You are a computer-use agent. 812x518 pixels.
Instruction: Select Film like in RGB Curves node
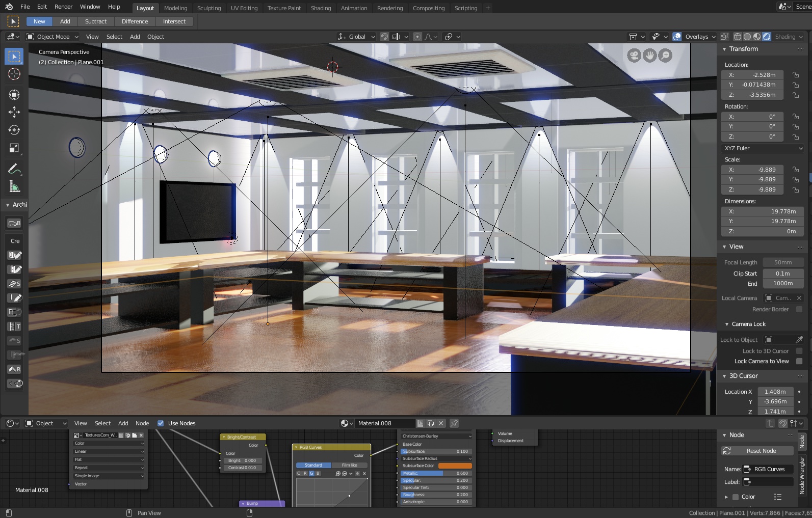click(350, 465)
